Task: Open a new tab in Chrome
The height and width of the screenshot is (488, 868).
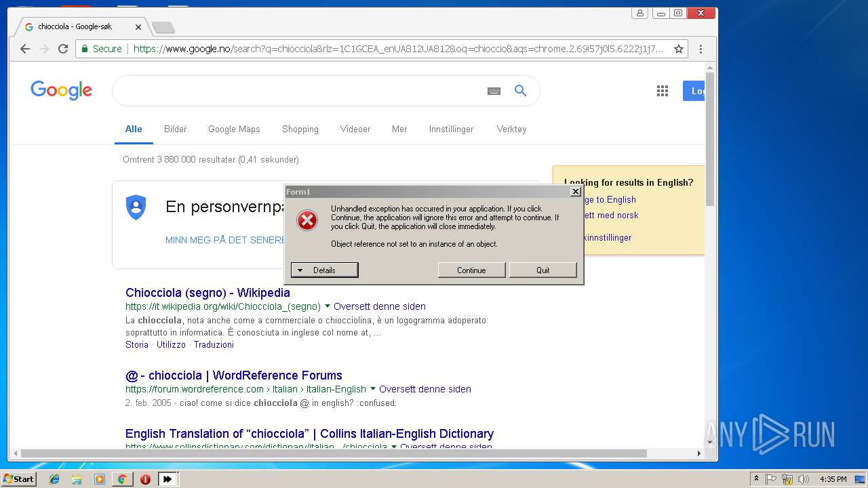Action: coord(163,27)
